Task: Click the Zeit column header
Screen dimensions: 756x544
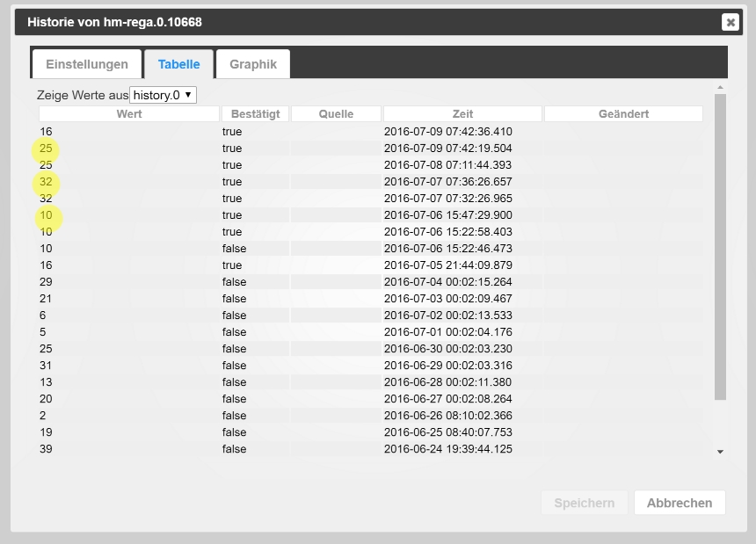Action: (462, 113)
